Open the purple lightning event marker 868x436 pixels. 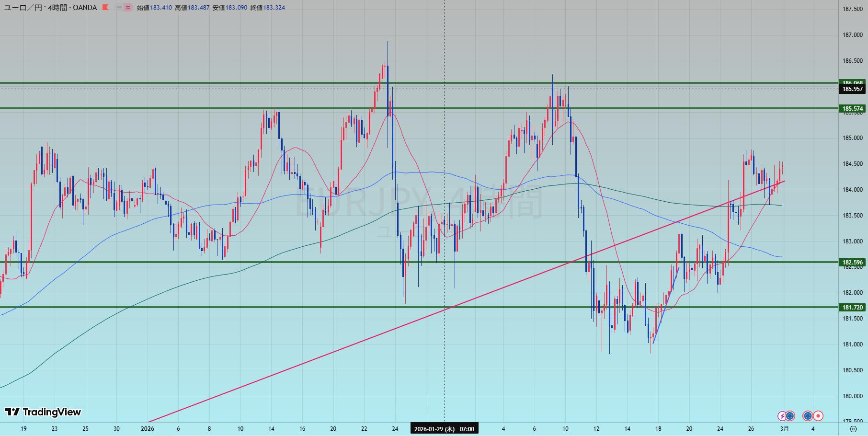point(781,416)
